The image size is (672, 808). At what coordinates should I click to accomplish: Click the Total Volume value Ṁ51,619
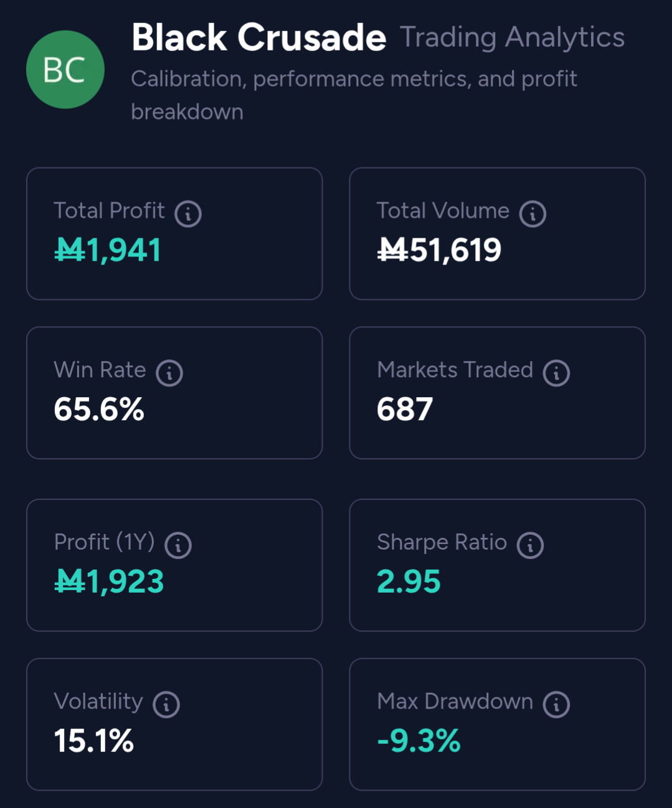click(x=439, y=250)
